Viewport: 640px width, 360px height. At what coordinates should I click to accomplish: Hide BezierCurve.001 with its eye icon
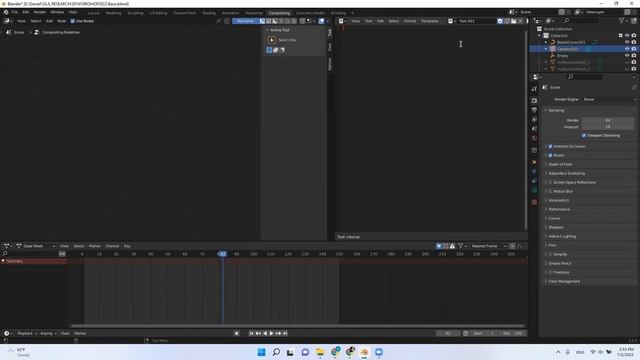pos(627,42)
